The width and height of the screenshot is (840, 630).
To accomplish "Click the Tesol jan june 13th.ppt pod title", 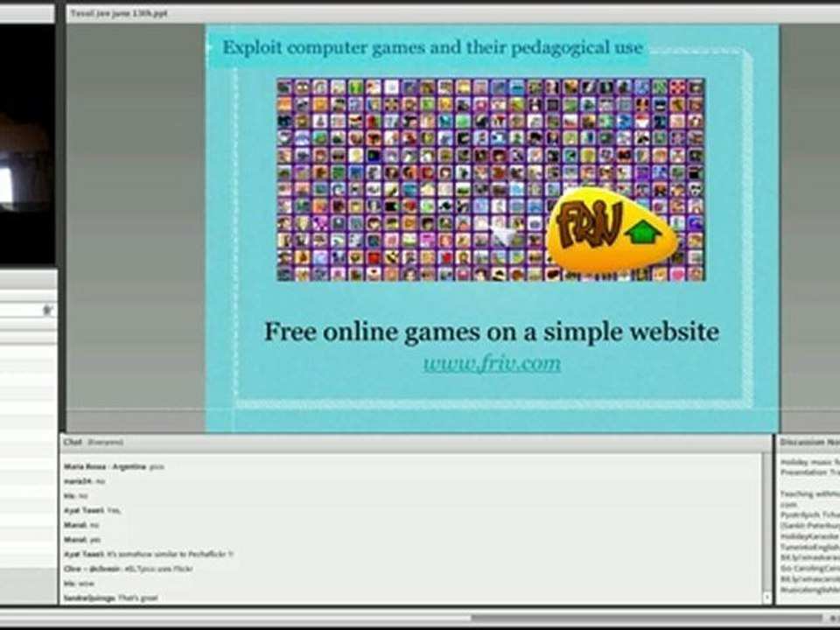I will click(119, 13).
